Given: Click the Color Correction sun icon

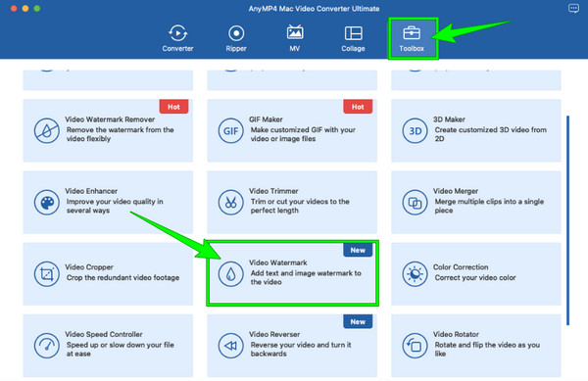Looking at the screenshot, I should click(x=415, y=274).
